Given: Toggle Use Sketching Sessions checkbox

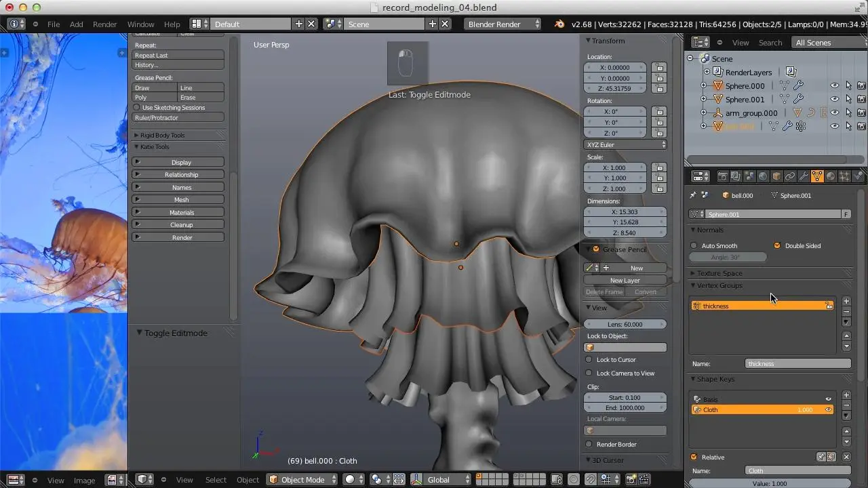Looking at the screenshot, I should click(x=137, y=108).
